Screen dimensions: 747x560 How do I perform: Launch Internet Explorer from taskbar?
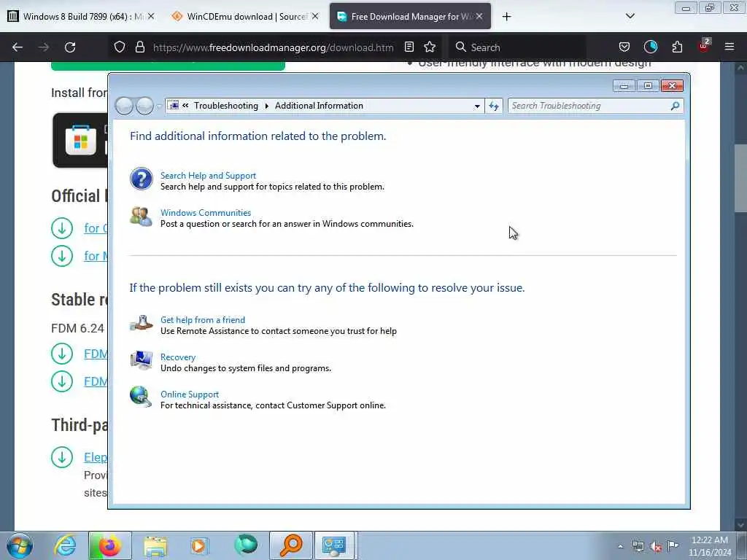pos(65,545)
